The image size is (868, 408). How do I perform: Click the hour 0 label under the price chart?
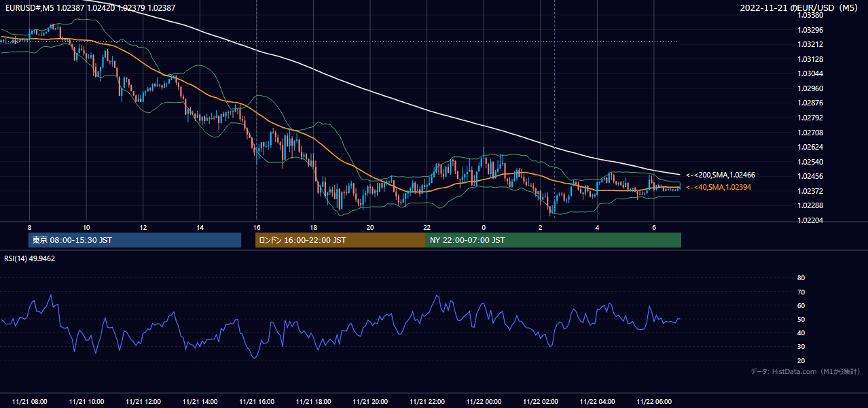coord(484,227)
